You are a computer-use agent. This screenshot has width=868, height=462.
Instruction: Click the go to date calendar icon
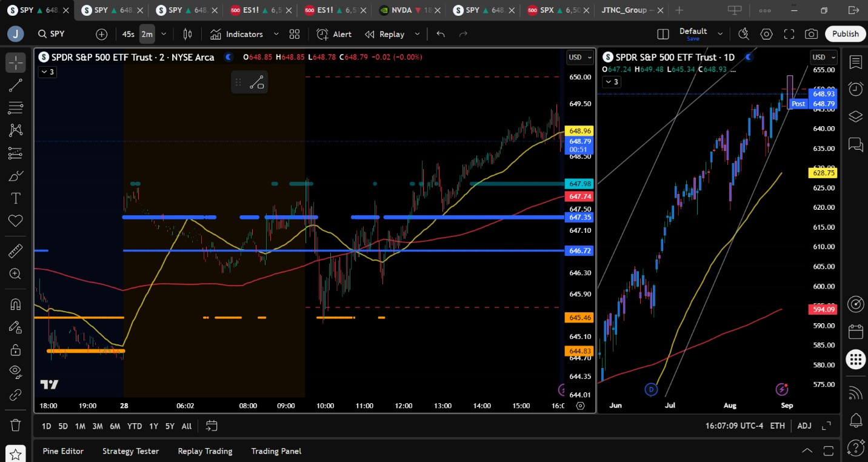point(212,426)
